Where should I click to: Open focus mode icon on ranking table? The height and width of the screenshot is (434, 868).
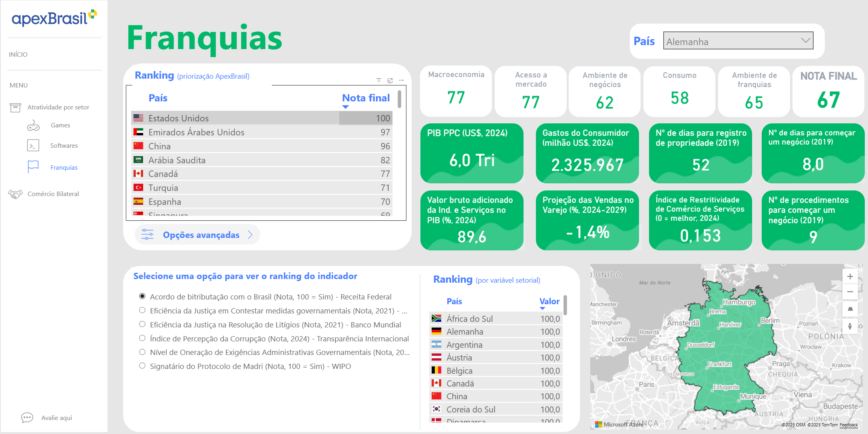point(390,80)
